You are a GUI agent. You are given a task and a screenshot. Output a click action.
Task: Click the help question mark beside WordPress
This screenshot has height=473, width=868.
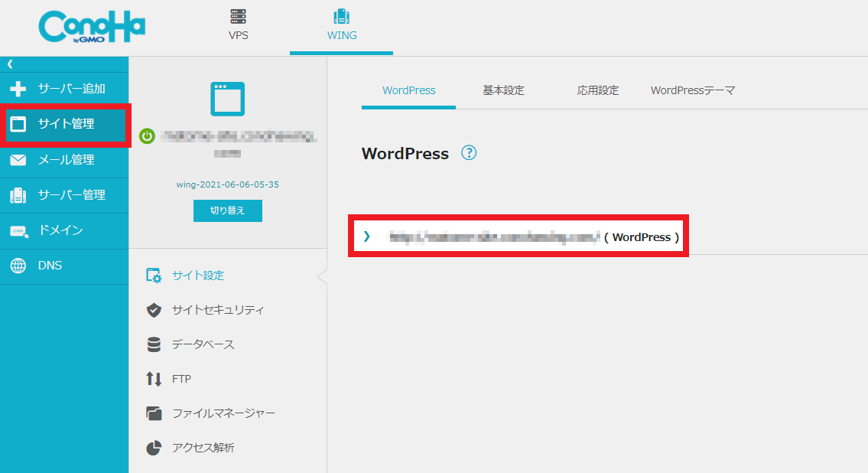coord(469,153)
